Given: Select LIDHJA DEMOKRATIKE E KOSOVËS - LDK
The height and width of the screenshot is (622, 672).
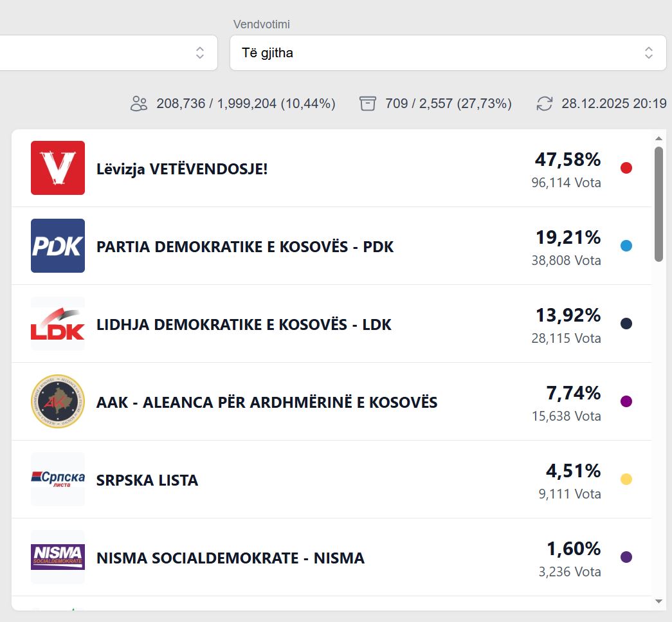Looking at the screenshot, I should [244, 325].
